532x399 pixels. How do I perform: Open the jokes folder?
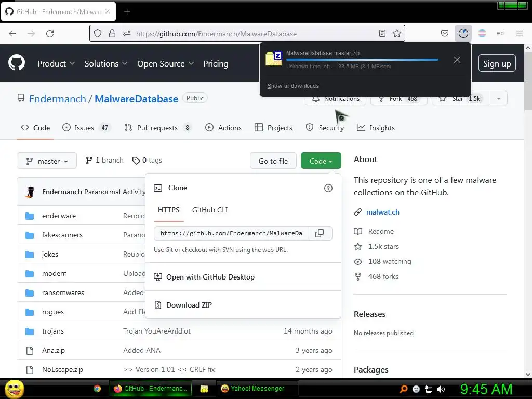tap(50, 255)
